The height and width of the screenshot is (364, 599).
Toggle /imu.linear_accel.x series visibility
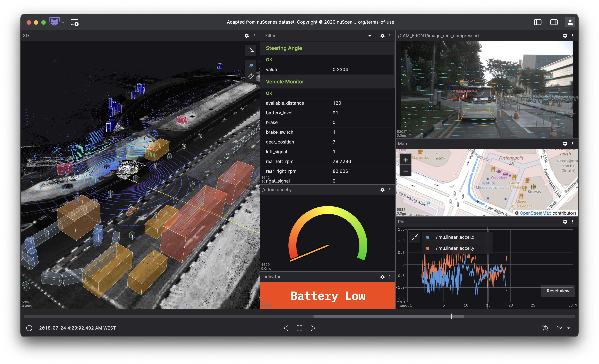coord(428,237)
